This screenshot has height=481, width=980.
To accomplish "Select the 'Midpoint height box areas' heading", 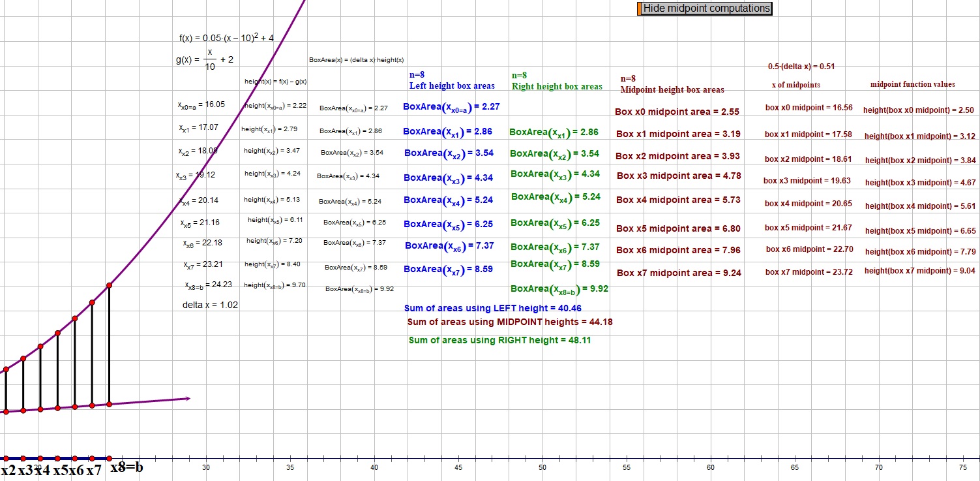I will (x=672, y=89).
